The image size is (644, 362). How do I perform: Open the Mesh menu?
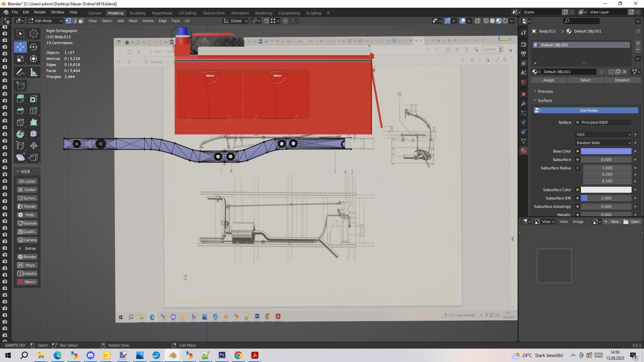click(133, 21)
